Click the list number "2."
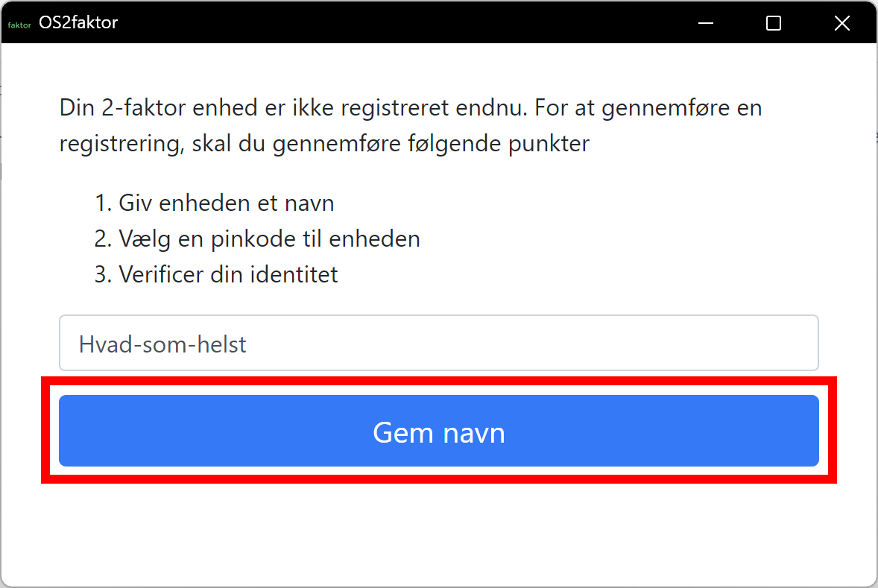Image resolution: width=878 pixels, height=588 pixels. pyautogui.click(x=104, y=238)
